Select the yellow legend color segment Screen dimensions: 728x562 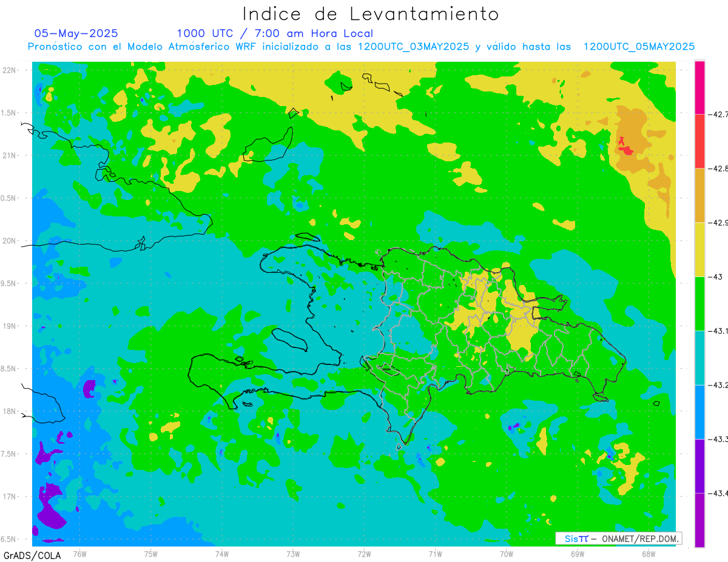[x=699, y=249]
